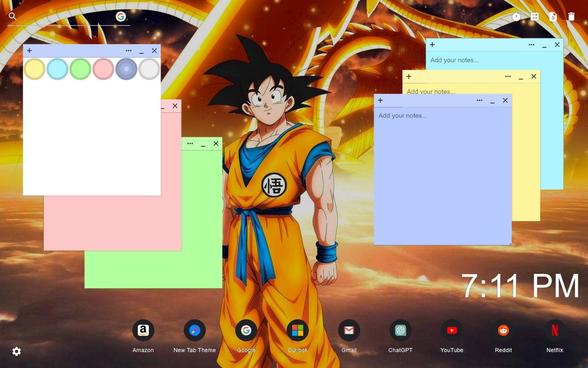The width and height of the screenshot is (588, 368).
Task: Open the settings gear
Action: click(17, 351)
